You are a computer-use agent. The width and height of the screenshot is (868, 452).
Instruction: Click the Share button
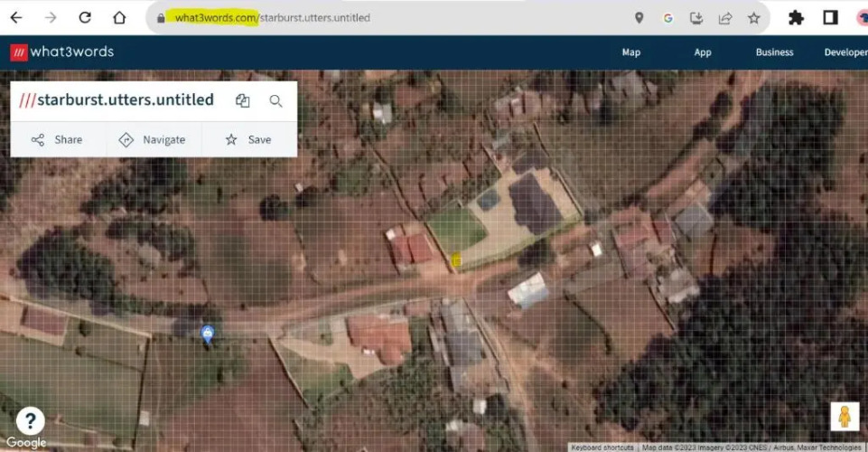tap(57, 139)
